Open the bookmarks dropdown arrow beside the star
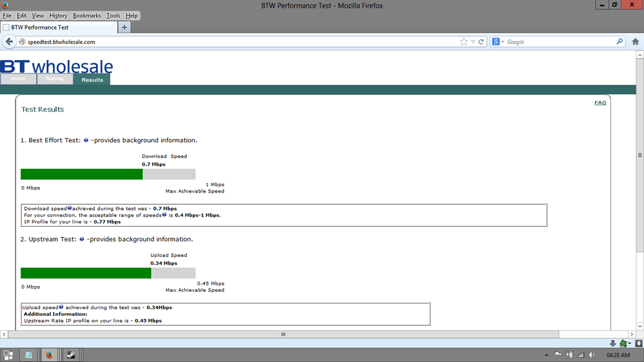Viewport: 644px width, 362px height. 473,42
